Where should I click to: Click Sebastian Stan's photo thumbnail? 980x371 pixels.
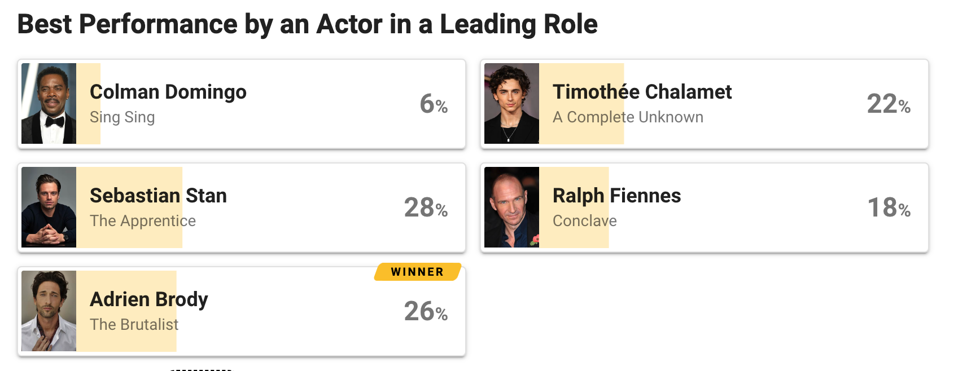(49, 207)
